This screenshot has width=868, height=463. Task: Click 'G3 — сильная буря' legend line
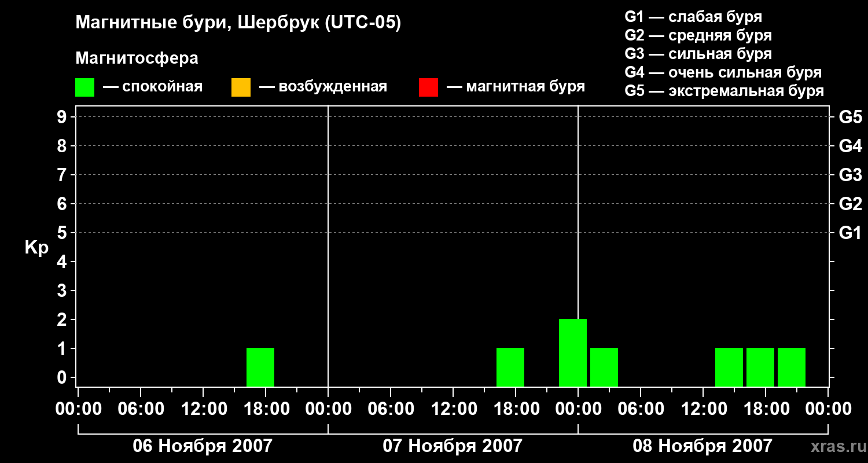[698, 54]
